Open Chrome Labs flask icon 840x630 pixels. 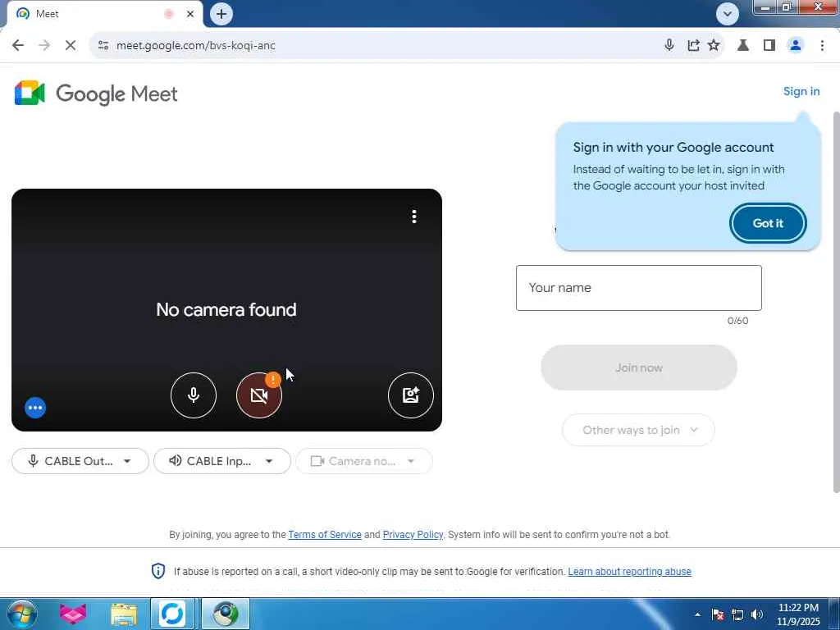pyautogui.click(x=743, y=45)
